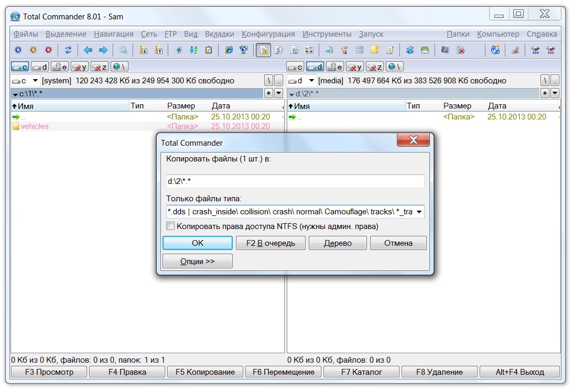
Task: Click the refresh arrows toolbar icon
Action: tap(68, 50)
